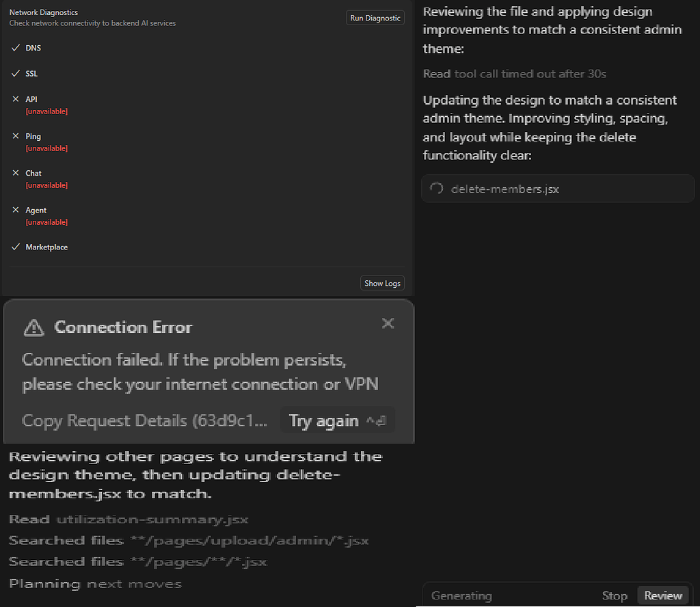
Task: Click the failure X icon next to Ping
Action: [16, 136]
